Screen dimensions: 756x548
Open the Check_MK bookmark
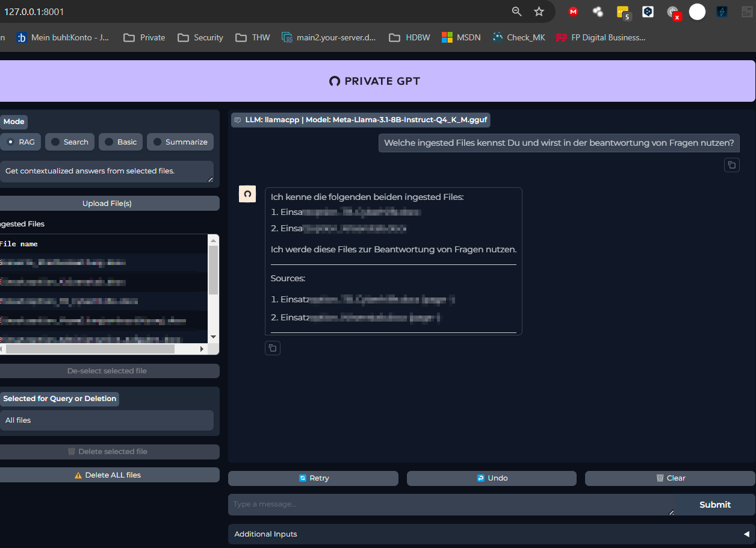pos(518,37)
